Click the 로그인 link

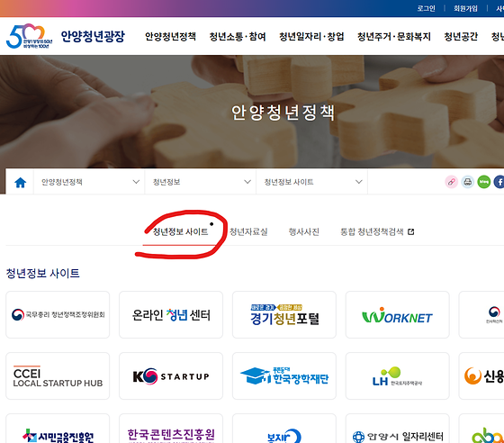(x=426, y=8)
